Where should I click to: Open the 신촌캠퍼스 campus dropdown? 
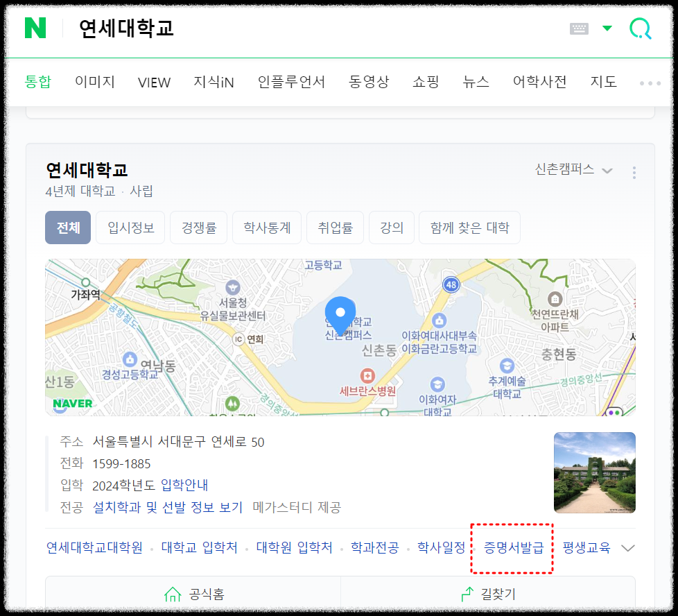tap(573, 169)
